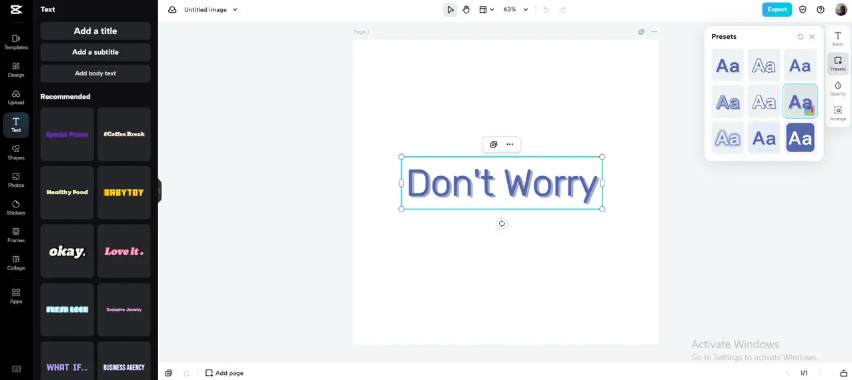Select the Text sidebar tab
The width and height of the screenshot is (852, 380).
[16, 124]
